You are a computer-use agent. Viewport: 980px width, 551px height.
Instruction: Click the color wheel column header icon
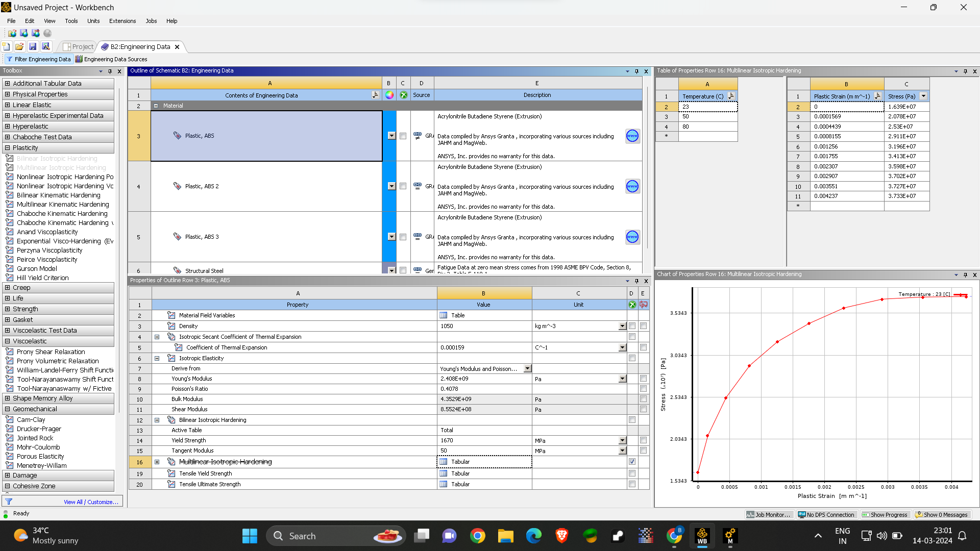(x=389, y=95)
